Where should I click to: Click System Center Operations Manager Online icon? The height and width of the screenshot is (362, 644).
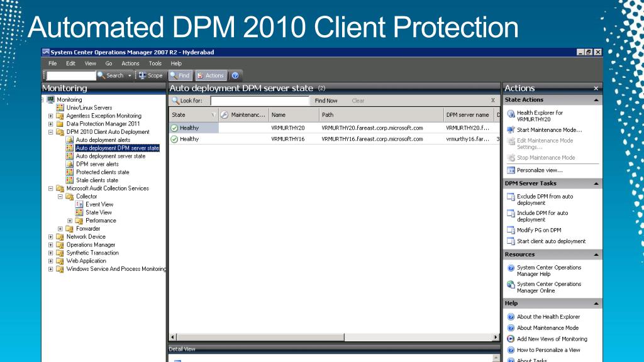pyautogui.click(x=511, y=285)
